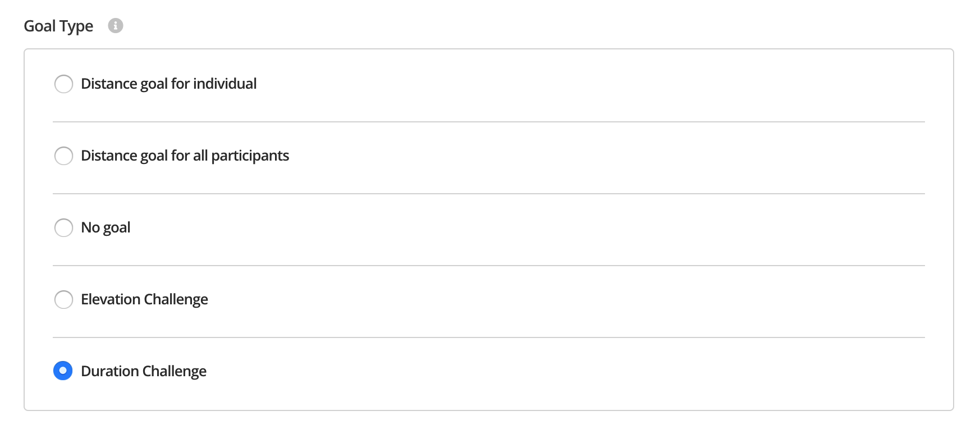980x429 pixels.
Task: Click the divider line below "Elevation Challenge"
Action: tap(488, 337)
